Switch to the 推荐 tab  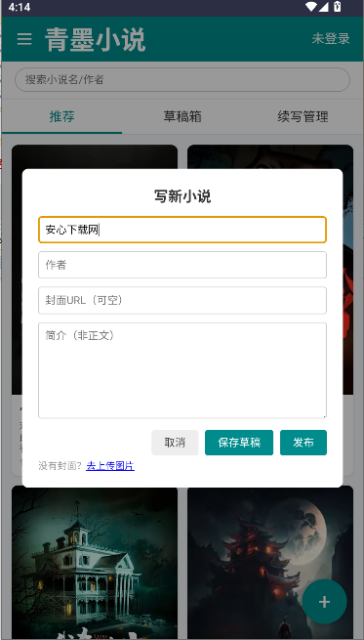tap(61, 116)
